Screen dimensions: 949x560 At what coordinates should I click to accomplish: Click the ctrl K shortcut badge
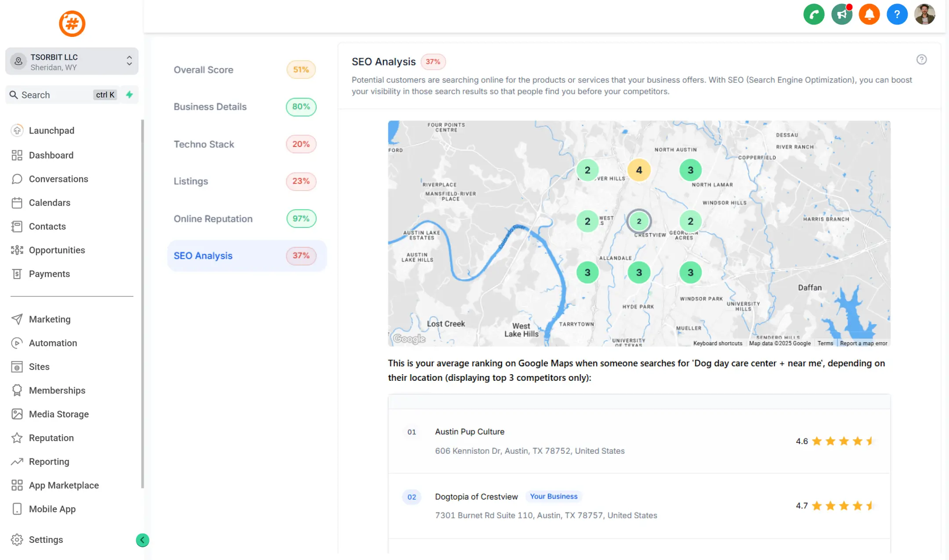105,95
